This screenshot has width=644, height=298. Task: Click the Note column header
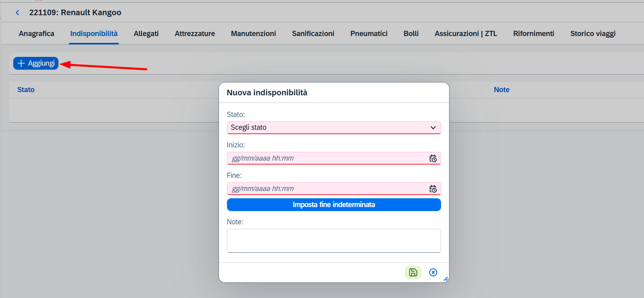[502, 90]
